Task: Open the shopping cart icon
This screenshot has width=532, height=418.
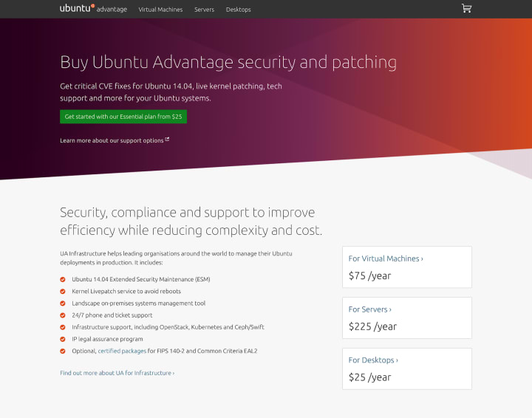Action: click(466, 8)
